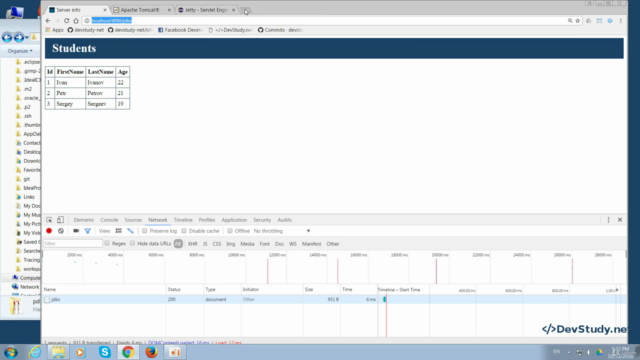Tick the Offline checkbox
The width and height of the screenshot is (640, 360).
[230, 231]
